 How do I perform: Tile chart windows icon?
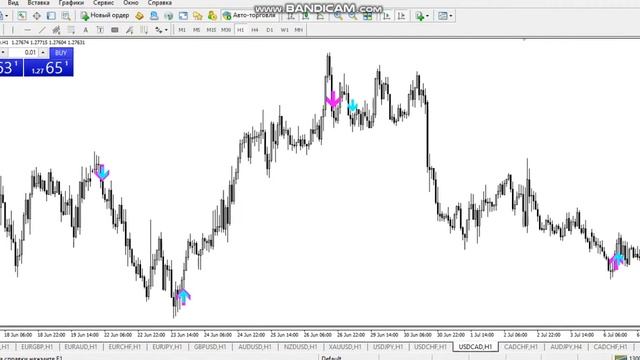[367, 16]
